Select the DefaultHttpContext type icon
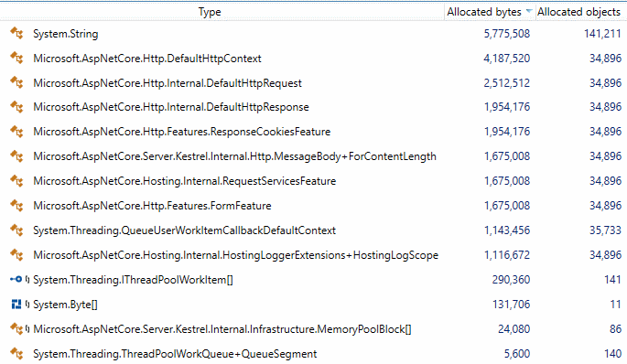Screen dimensions: 627x364 (x=16, y=59)
